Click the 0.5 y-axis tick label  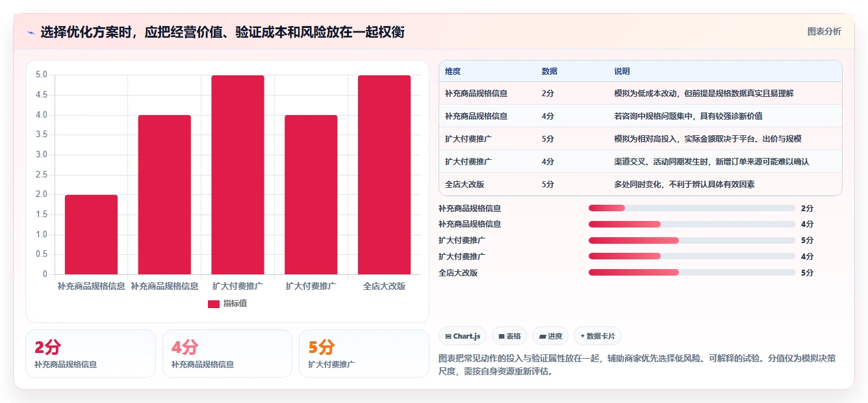click(x=42, y=254)
